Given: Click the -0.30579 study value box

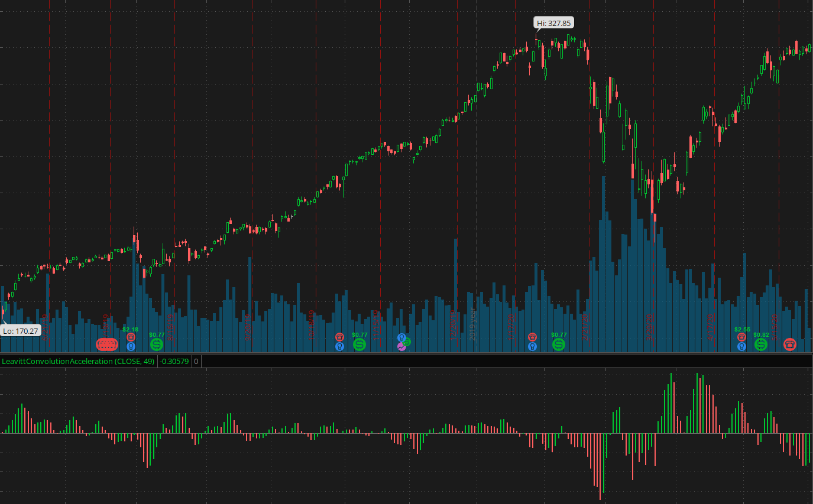Looking at the screenshot, I should (174, 361).
